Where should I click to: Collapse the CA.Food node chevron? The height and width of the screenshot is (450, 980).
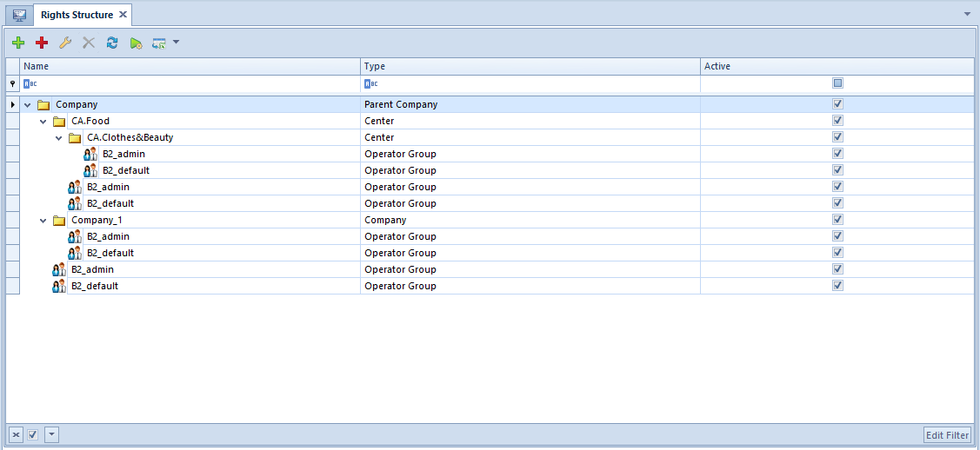point(43,121)
